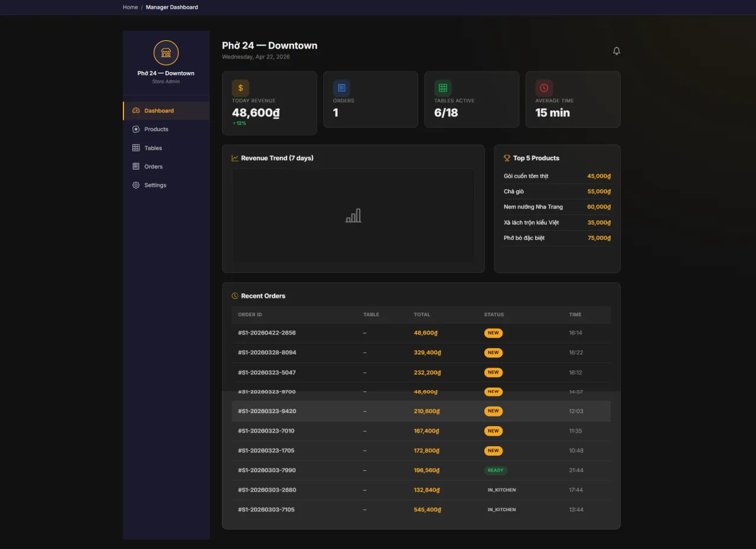Click the store avatar icon in sidebar
The image size is (756, 549).
click(x=166, y=53)
